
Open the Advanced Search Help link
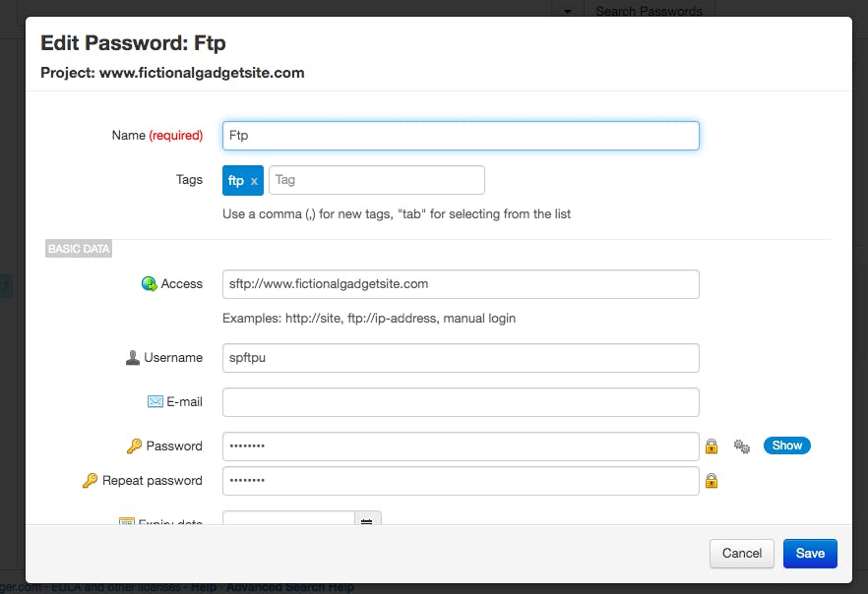290,587
